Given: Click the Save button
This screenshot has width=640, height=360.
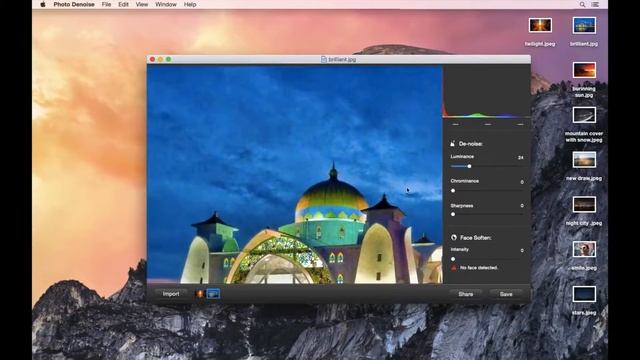Looking at the screenshot, I should click(506, 294).
